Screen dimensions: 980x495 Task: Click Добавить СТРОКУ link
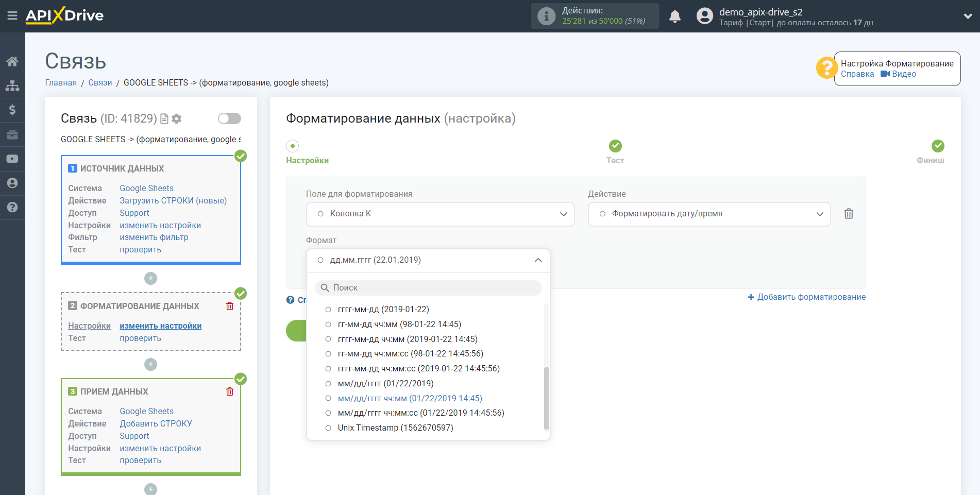pos(156,424)
